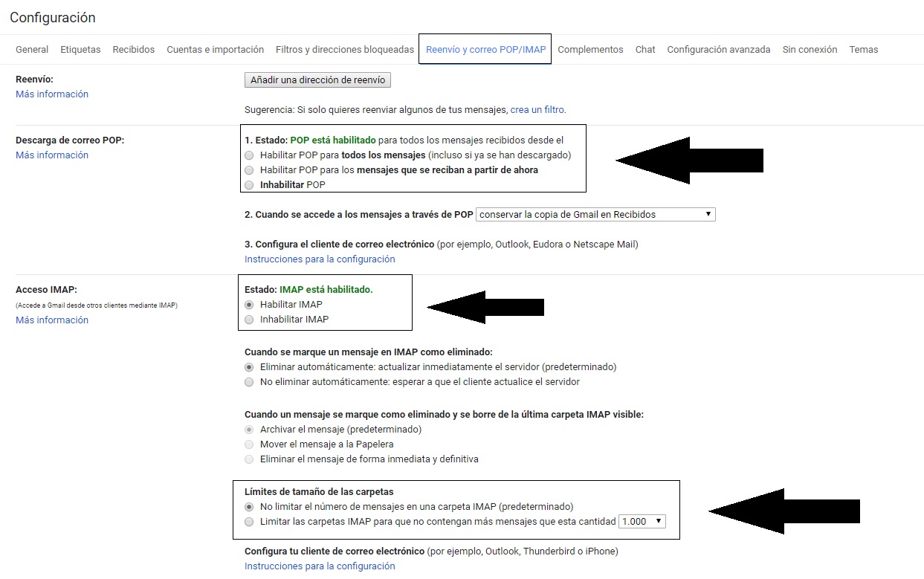Choose No eliminar automáticamente option
924x579 pixels.
tap(249, 382)
